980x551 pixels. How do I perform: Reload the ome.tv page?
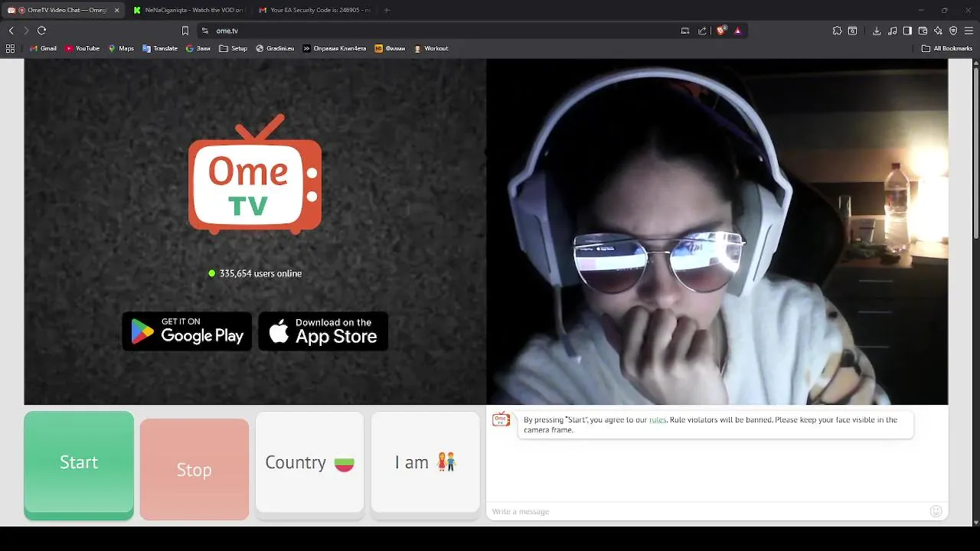41,31
